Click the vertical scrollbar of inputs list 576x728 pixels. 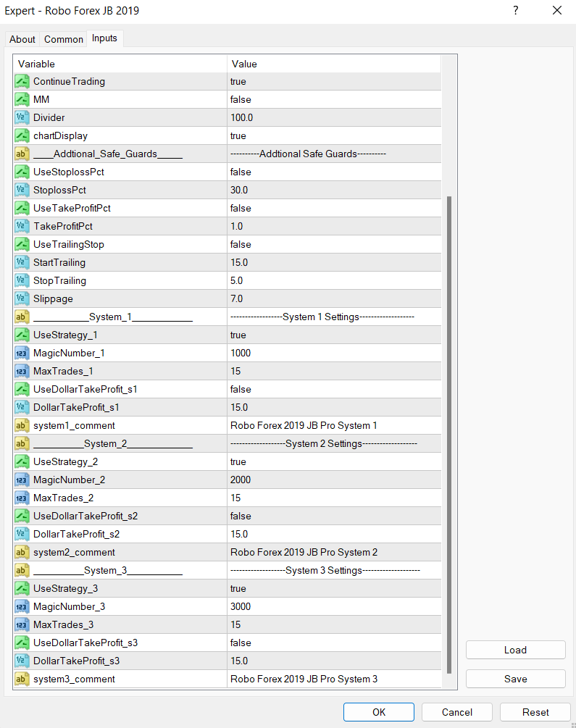[x=449, y=435]
